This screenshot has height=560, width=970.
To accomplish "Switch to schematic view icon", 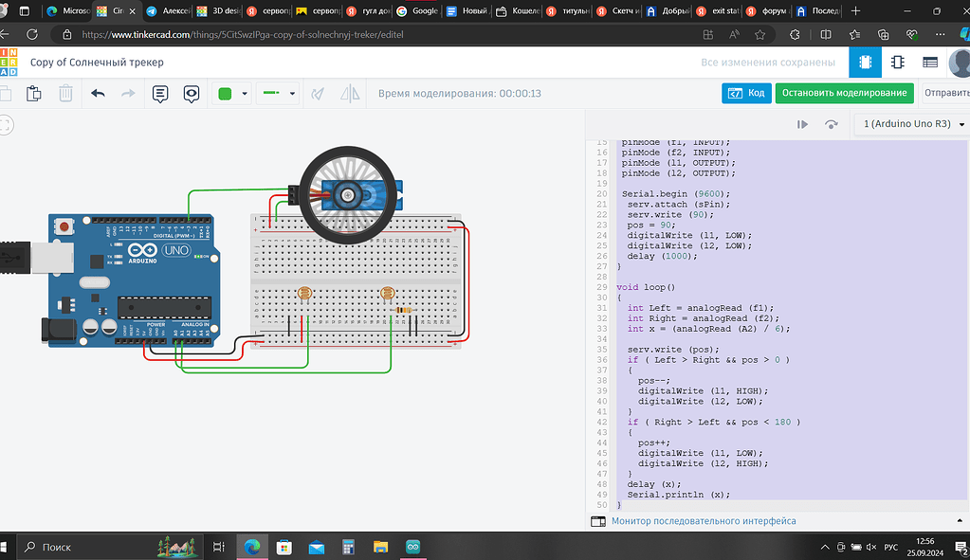I will (x=897, y=62).
